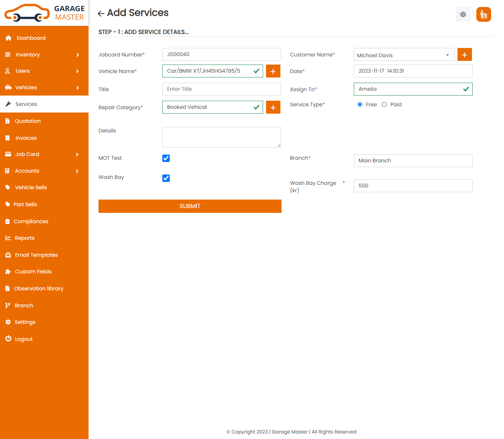The height and width of the screenshot is (439, 504).
Task: Go back using the arrow beside Add Services
Action: coord(101,14)
